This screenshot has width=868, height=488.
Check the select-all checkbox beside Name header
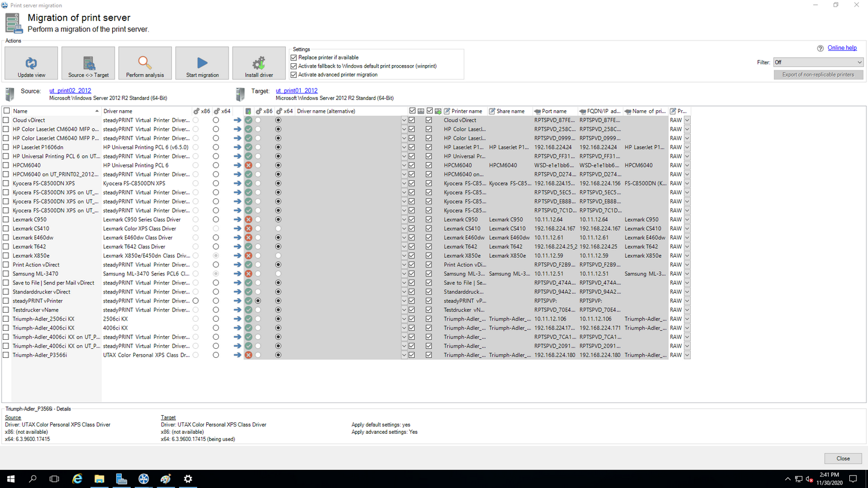(7, 111)
